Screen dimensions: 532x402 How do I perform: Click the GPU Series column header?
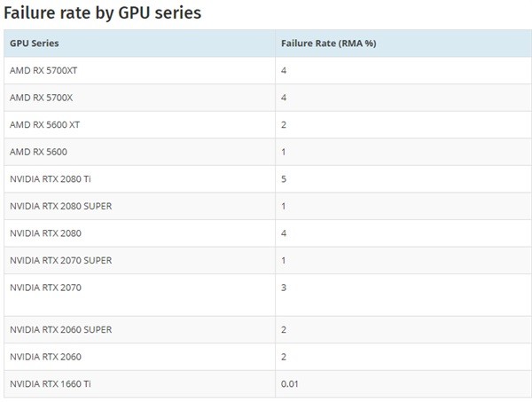click(35, 43)
